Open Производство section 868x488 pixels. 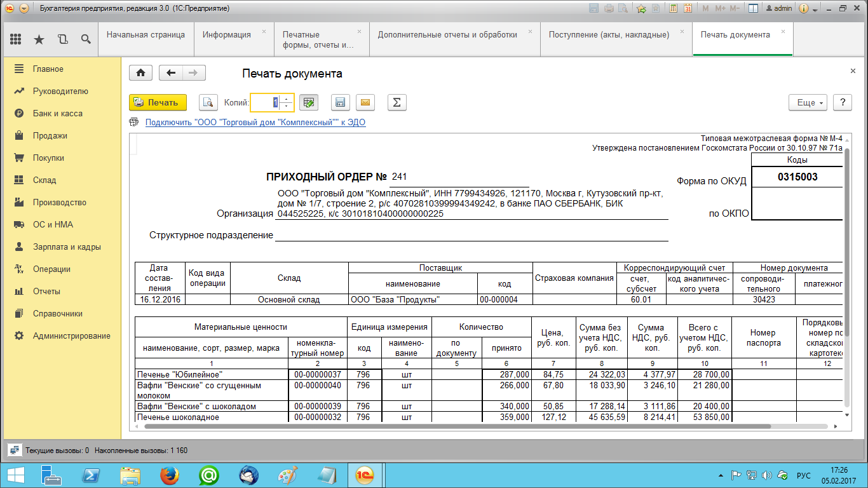(62, 202)
